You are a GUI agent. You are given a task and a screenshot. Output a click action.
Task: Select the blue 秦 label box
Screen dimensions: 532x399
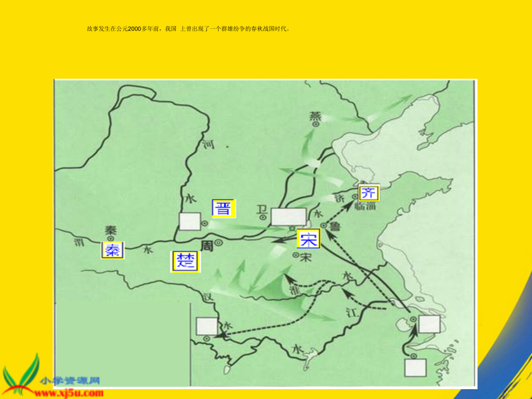[113, 250]
